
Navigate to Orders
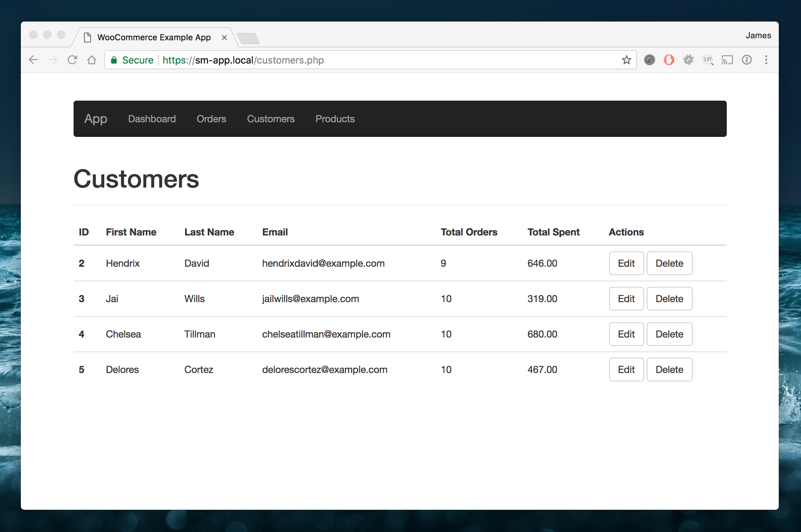(211, 119)
